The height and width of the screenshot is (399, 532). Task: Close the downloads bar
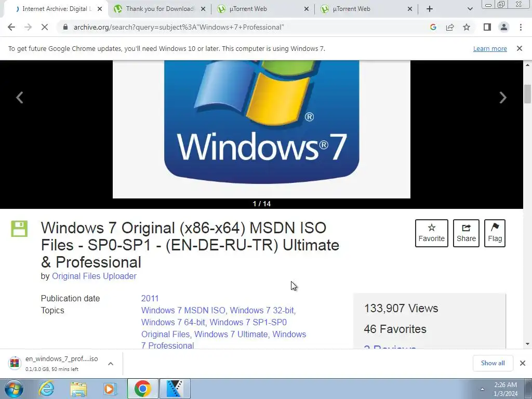click(x=523, y=363)
